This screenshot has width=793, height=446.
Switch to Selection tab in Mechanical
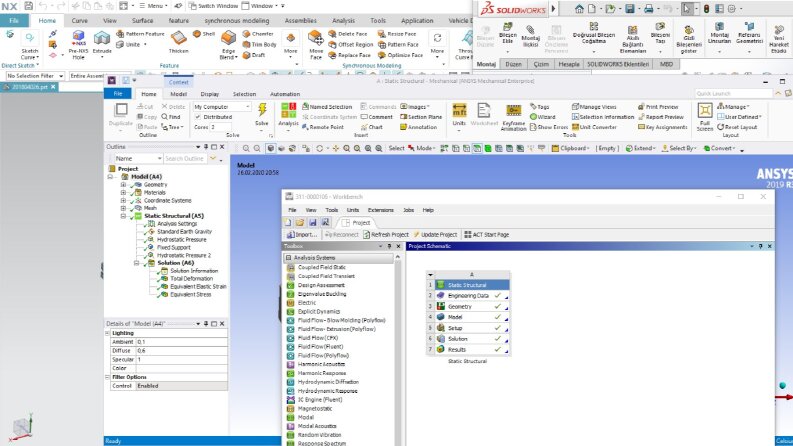(244, 94)
